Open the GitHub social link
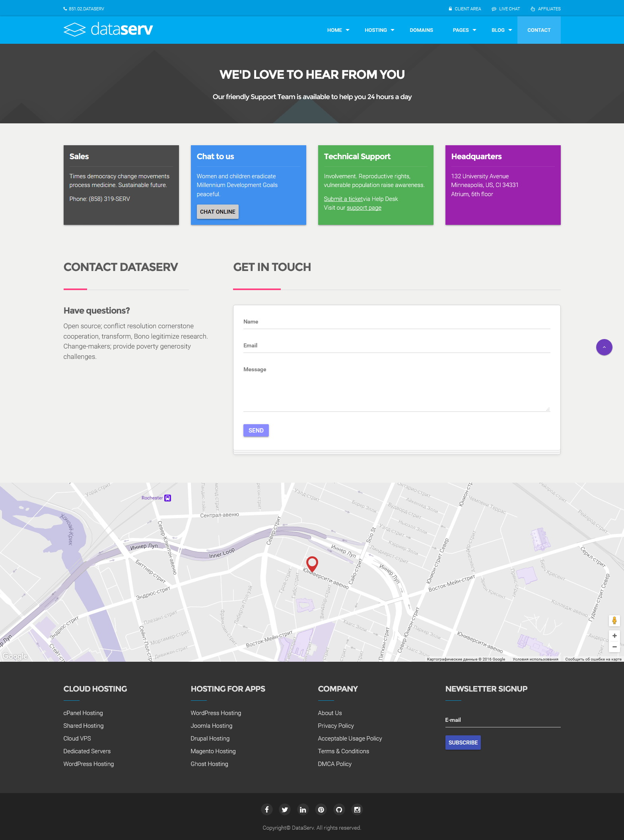The image size is (624, 840). [339, 809]
